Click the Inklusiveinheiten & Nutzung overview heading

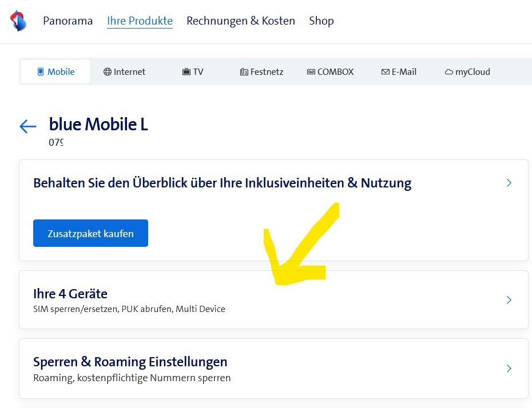coord(222,183)
